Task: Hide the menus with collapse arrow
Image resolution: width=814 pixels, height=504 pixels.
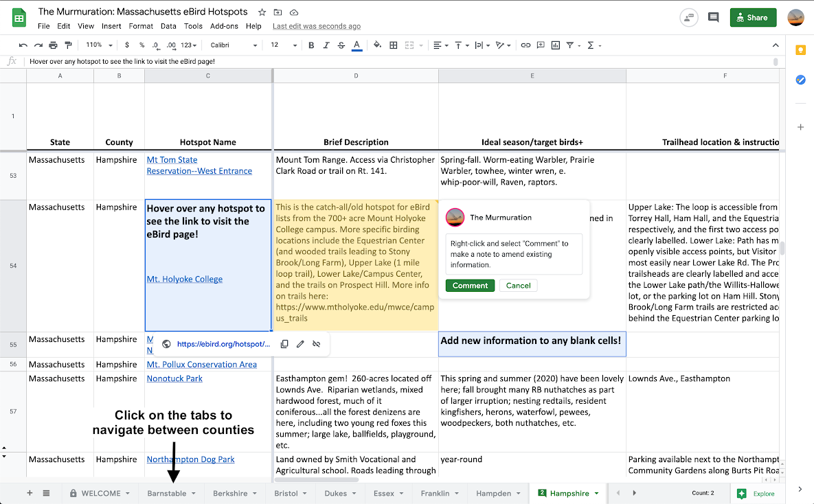Action: (x=776, y=45)
